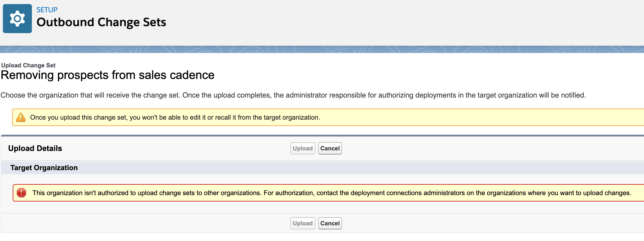Click the SETUP breadcrumb text

pyautogui.click(x=47, y=10)
